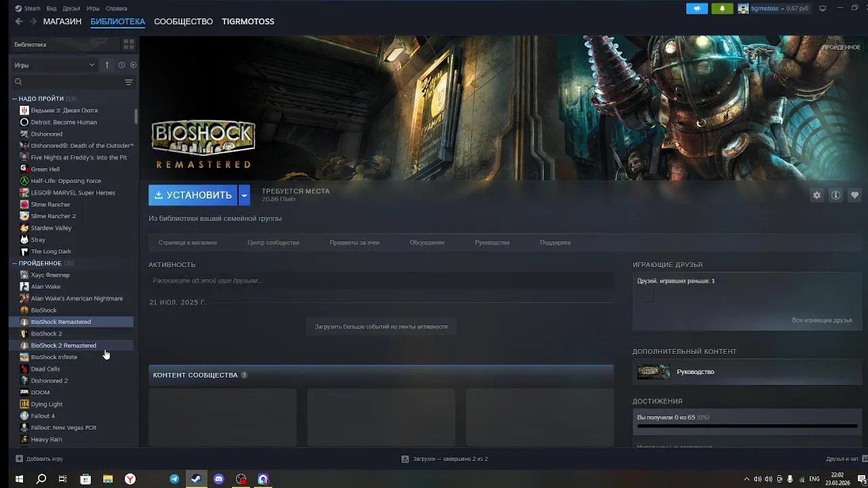Open downloads status at bottom bar

445,459
